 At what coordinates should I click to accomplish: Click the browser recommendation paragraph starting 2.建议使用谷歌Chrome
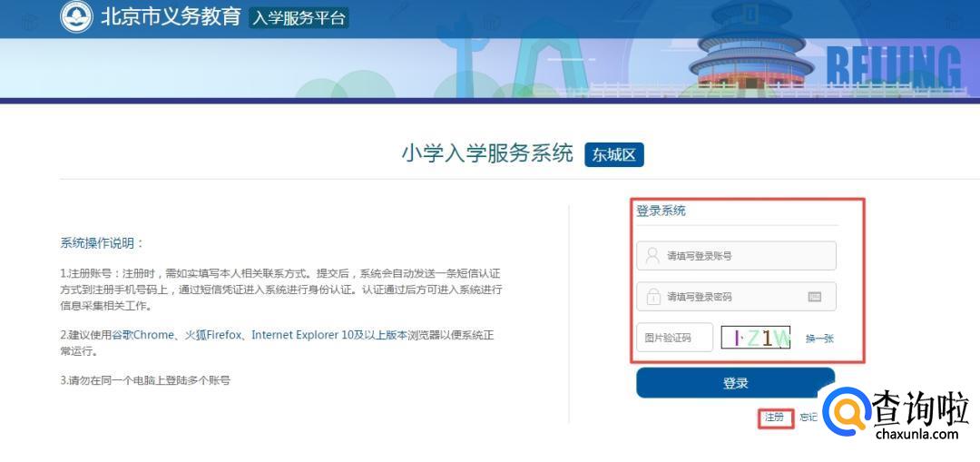click(x=277, y=342)
